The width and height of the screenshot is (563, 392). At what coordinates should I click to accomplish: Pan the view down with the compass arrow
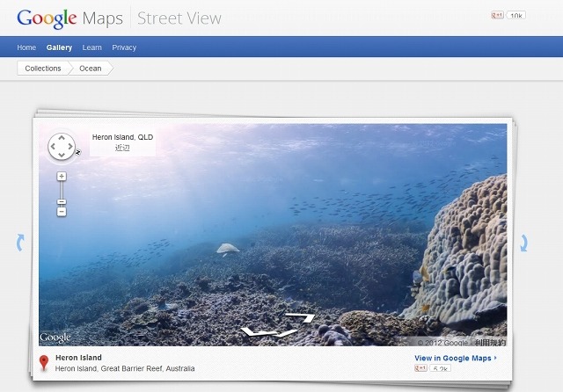point(62,155)
